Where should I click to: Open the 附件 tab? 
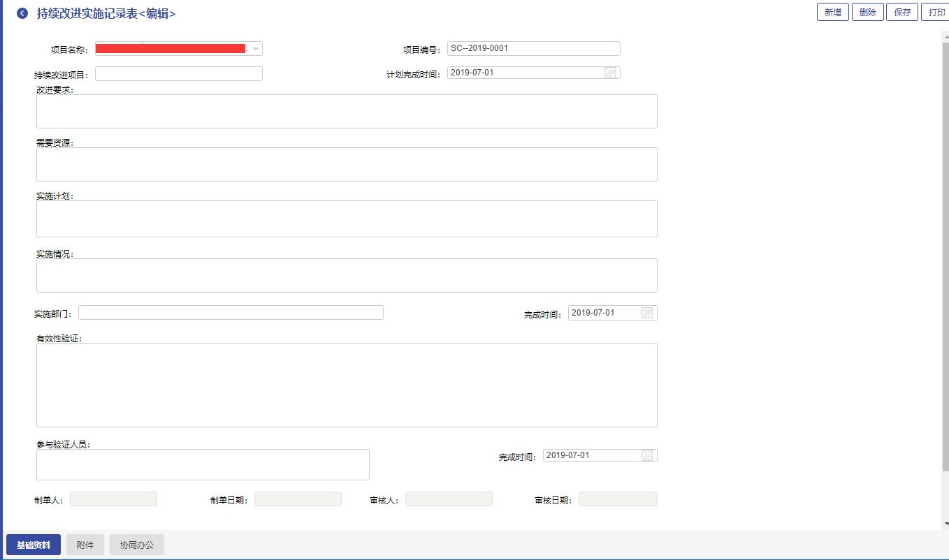[85, 545]
